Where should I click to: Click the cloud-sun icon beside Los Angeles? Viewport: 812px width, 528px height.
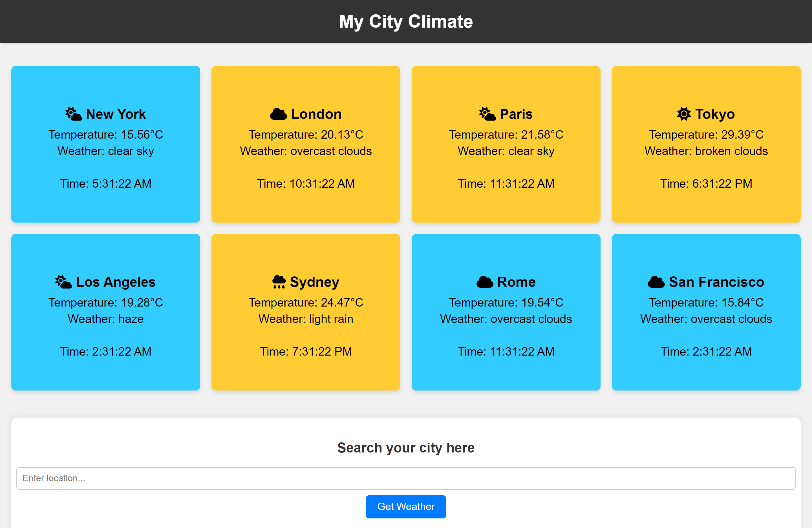[x=64, y=282]
